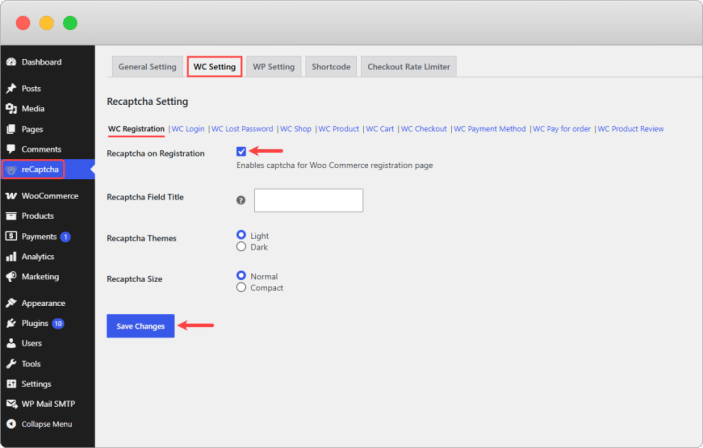Click the Save Changes button
Image resolution: width=703 pixels, height=448 pixels.
pyautogui.click(x=141, y=326)
